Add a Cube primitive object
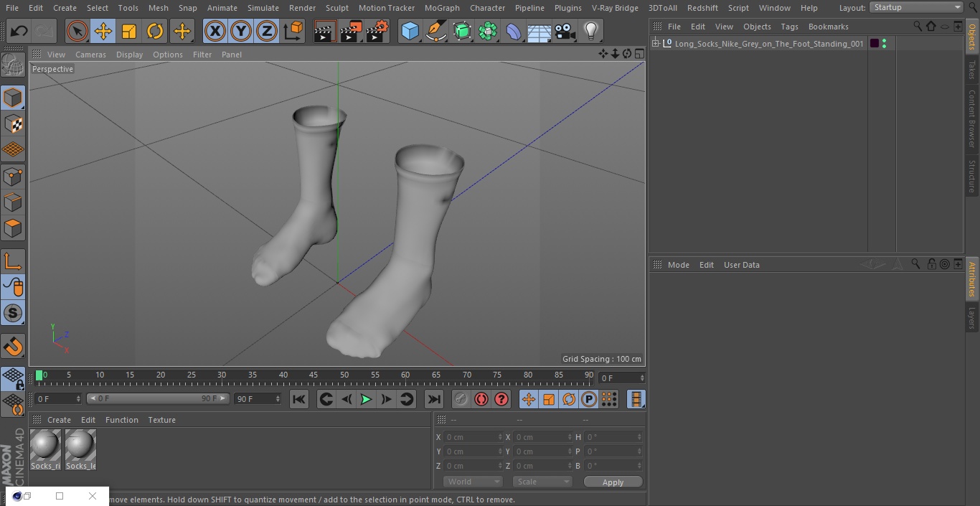Viewport: 980px width, 506px height. 410,31
